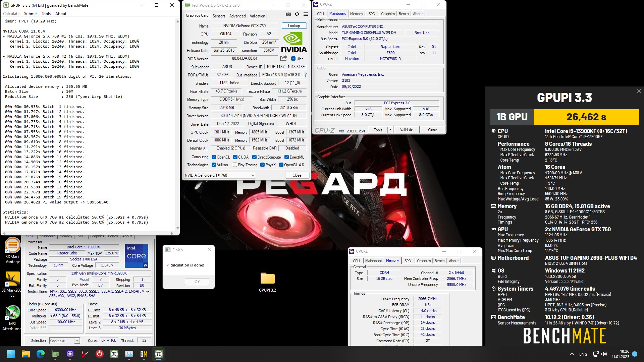644x362 pixels.
Task: Open the MSI Afterburner desktop shortcut
Action: (12, 318)
